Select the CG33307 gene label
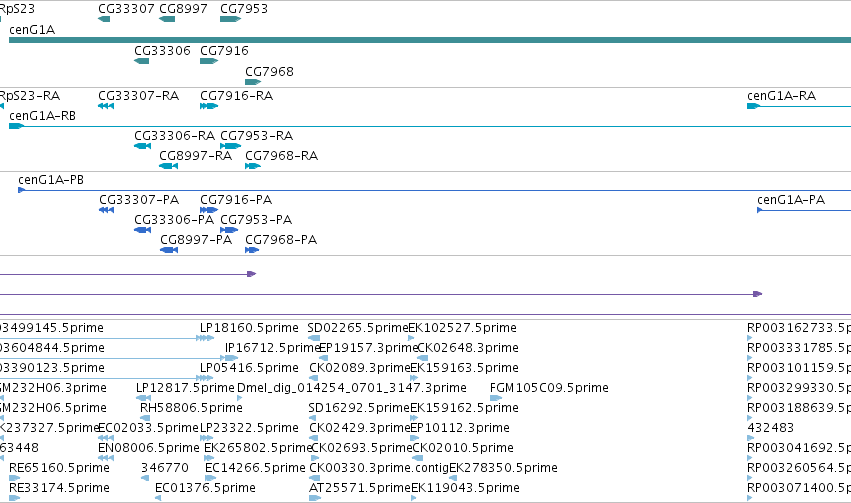This screenshot has width=851, height=503. coord(126,9)
